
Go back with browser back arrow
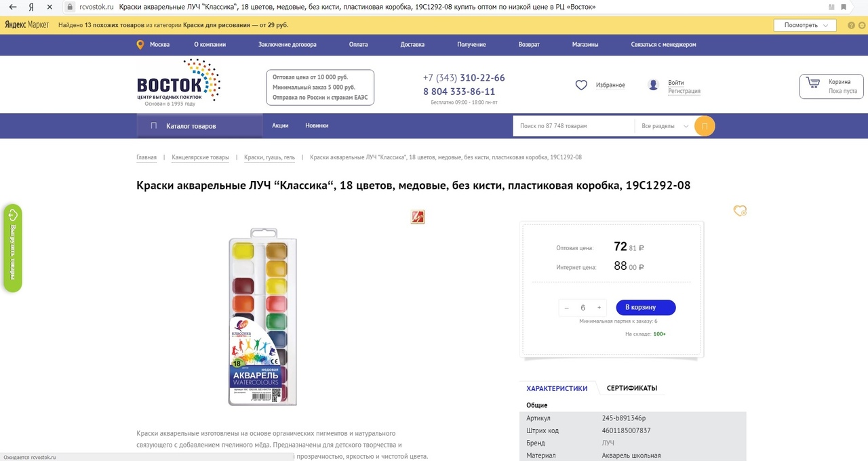click(12, 7)
